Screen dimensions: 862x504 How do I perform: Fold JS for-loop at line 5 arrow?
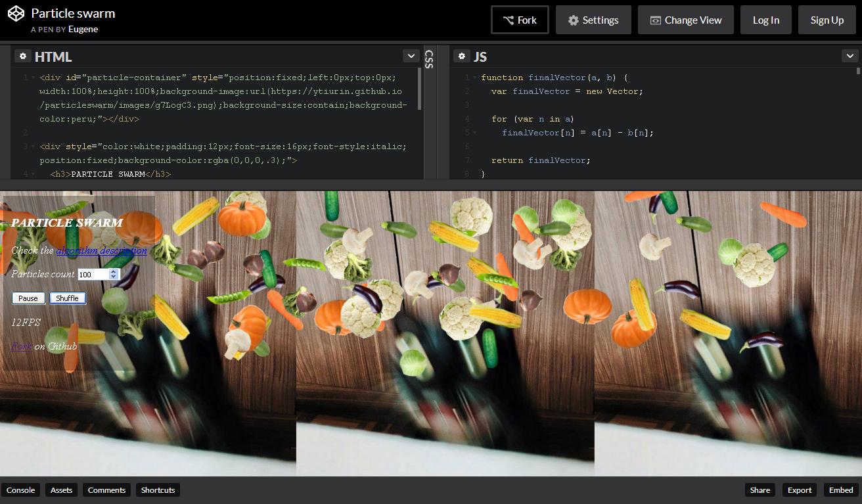(474, 133)
